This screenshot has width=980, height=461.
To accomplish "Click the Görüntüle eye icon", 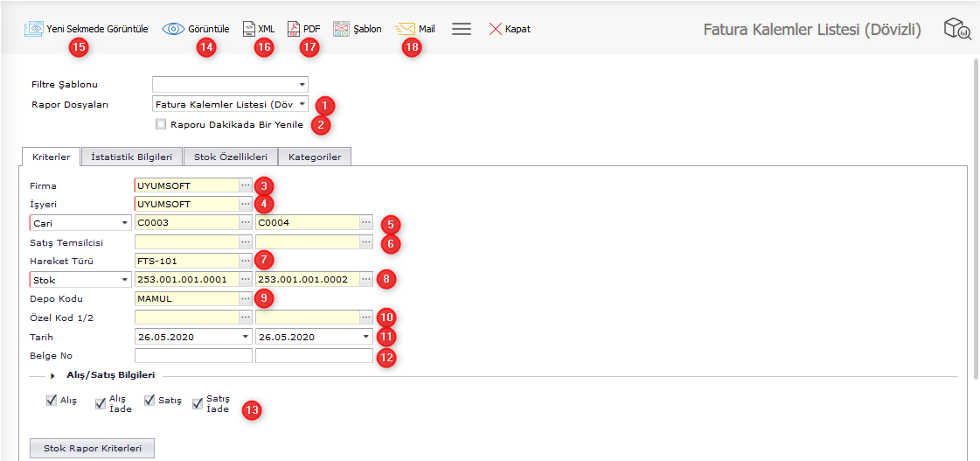I will [x=173, y=29].
